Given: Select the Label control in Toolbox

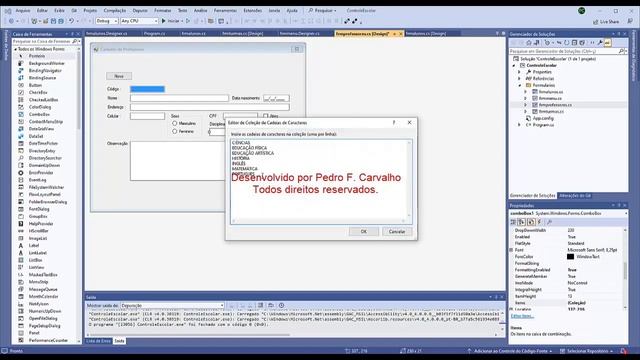Looking at the screenshot, I should (34, 245).
